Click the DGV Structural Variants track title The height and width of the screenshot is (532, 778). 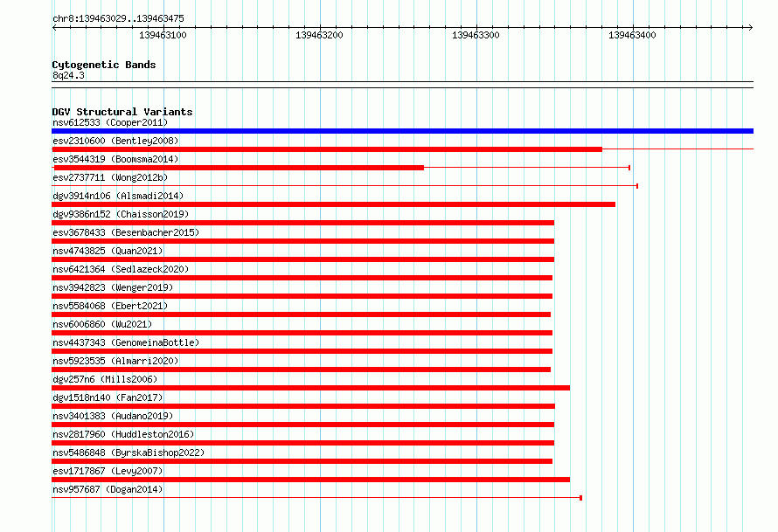pos(122,112)
